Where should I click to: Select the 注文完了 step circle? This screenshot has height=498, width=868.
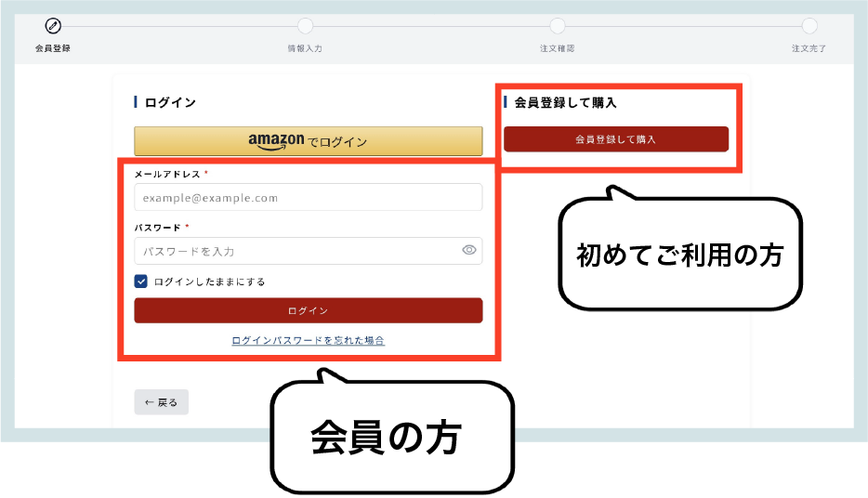(809, 25)
